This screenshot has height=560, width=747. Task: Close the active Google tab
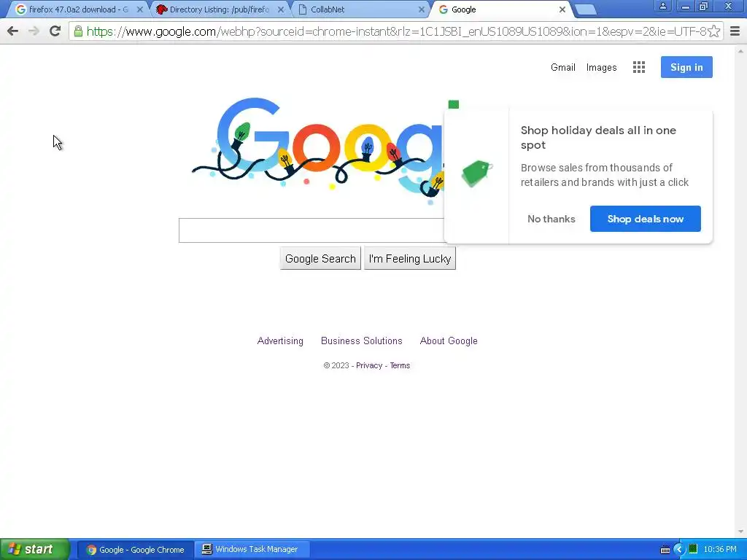click(562, 9)
